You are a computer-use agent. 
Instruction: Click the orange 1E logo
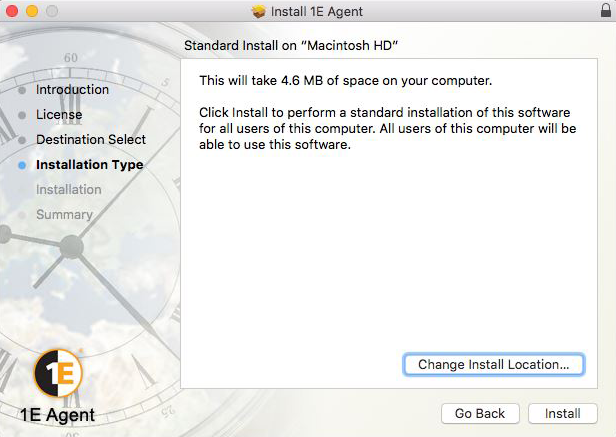click(57, 374)
